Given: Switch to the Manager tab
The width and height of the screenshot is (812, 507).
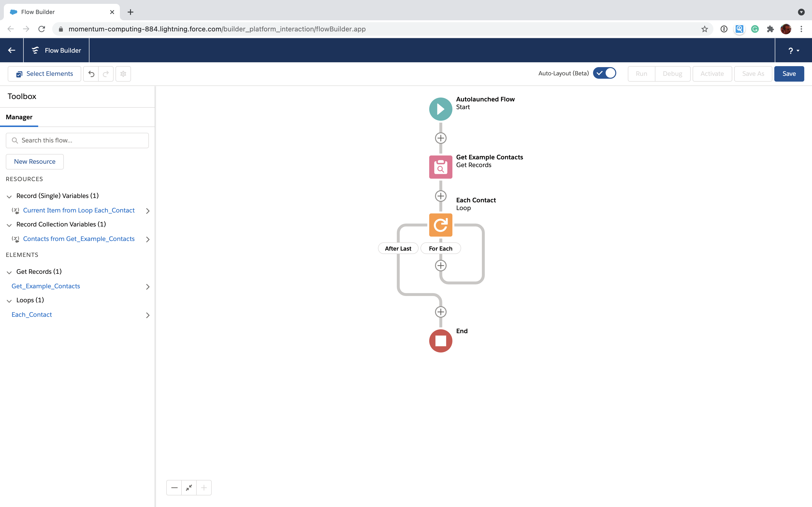Looking at the screenshot, I should click(x=19, y=117).
